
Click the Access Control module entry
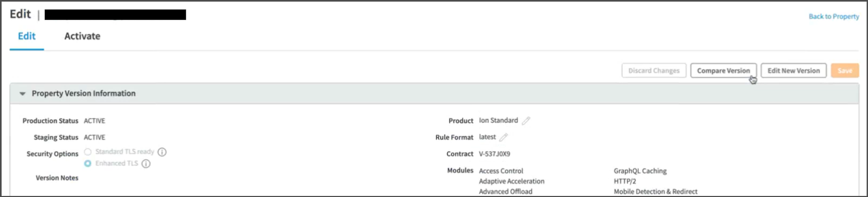[501, 171]
